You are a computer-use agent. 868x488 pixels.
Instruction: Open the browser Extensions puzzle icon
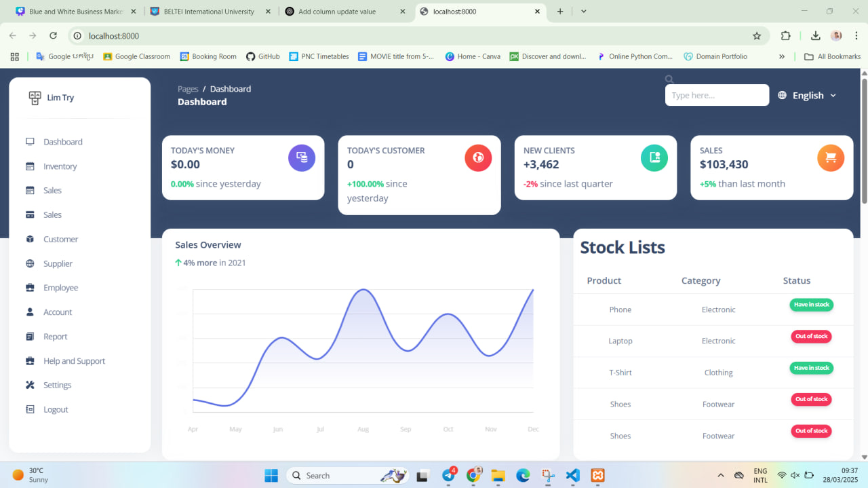click(786, 36)
